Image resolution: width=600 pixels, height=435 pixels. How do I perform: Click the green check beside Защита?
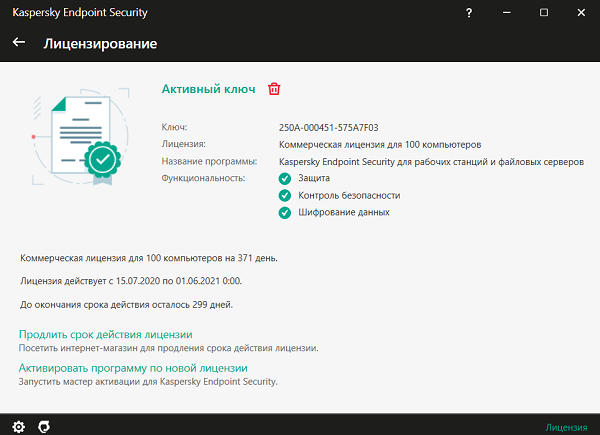(285, 178)
